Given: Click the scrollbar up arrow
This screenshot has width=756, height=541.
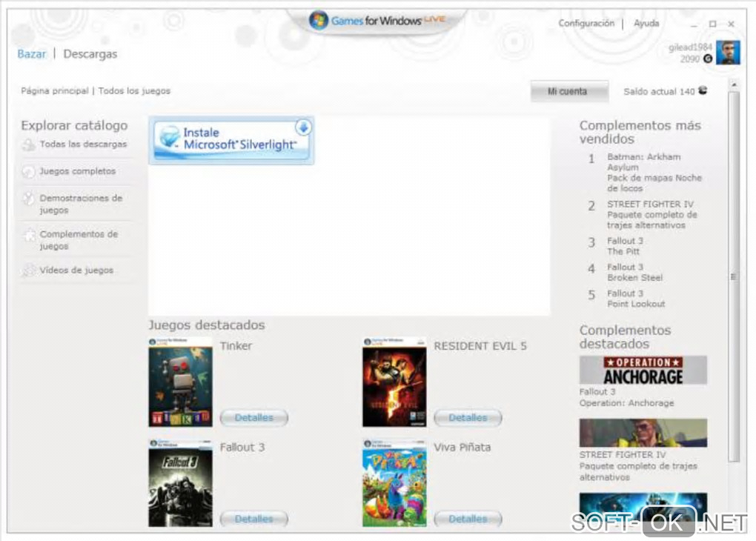Looking at the screenshot, I should [x=734, y=85].
